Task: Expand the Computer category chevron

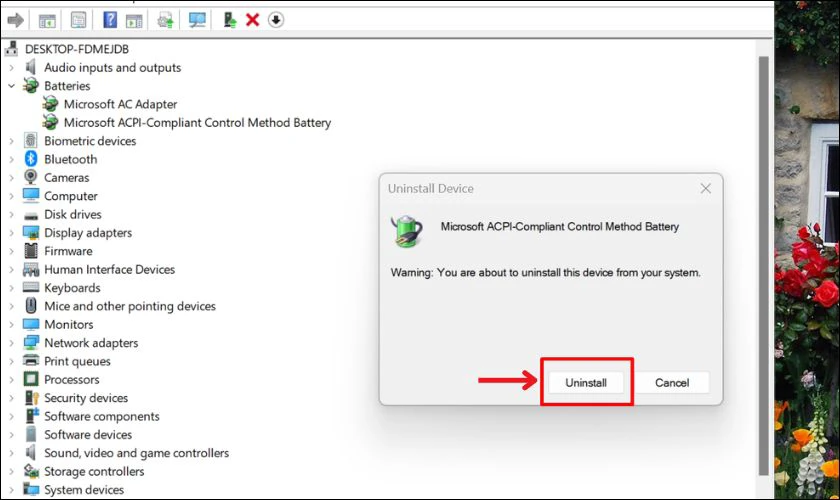Action: pos(11,196)
